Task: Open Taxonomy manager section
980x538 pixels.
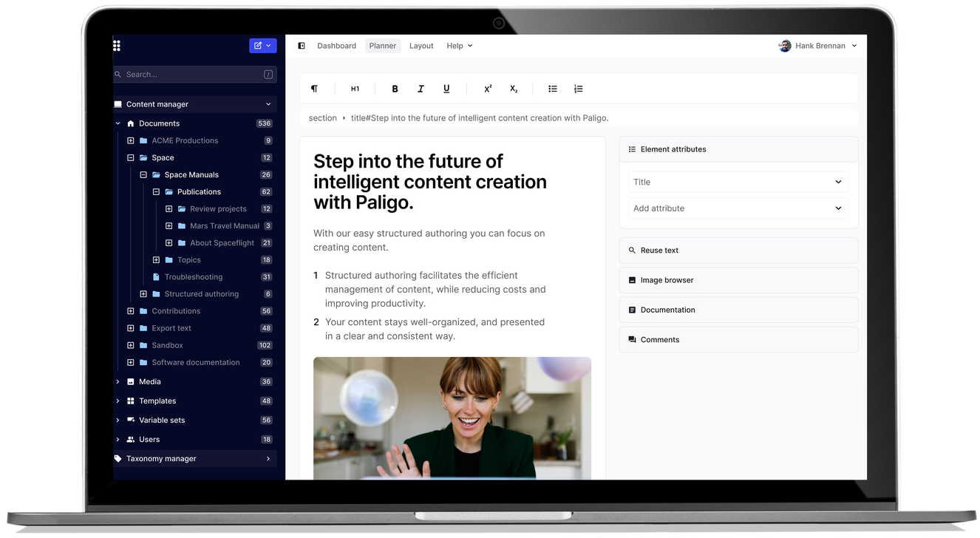Action: (195, 459)
